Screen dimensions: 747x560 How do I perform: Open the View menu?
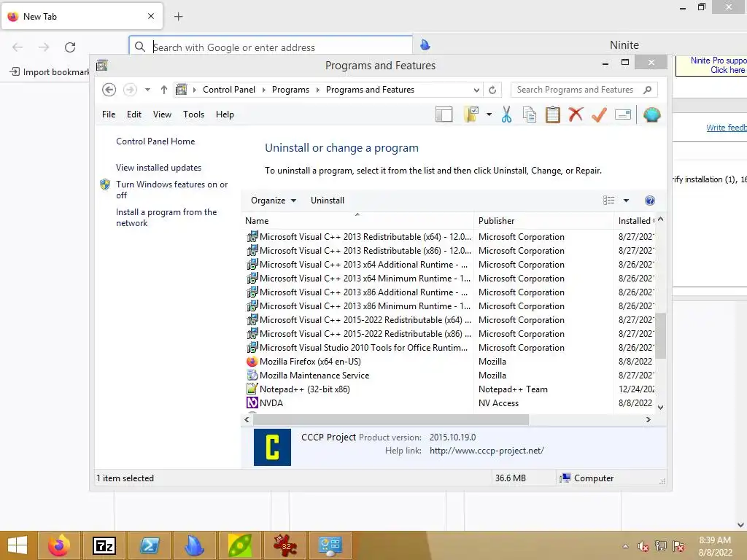(162, 114)
